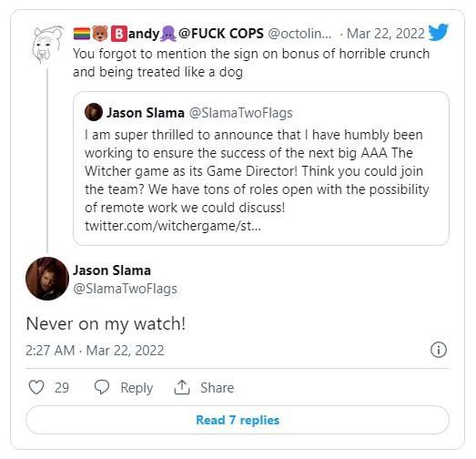476x459 pixels.
Task: Like the tweet with the heart icon
Action: (x=36, y=388)
